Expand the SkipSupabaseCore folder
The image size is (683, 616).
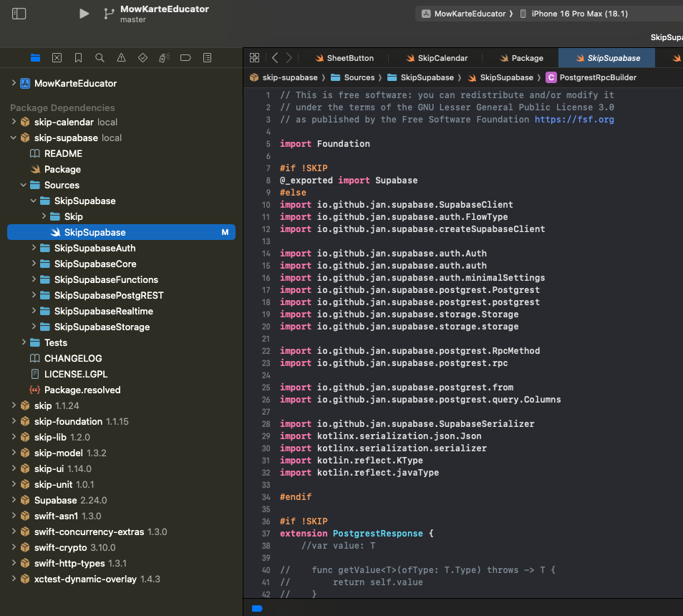pyautogui.click(x=34, y=264)
